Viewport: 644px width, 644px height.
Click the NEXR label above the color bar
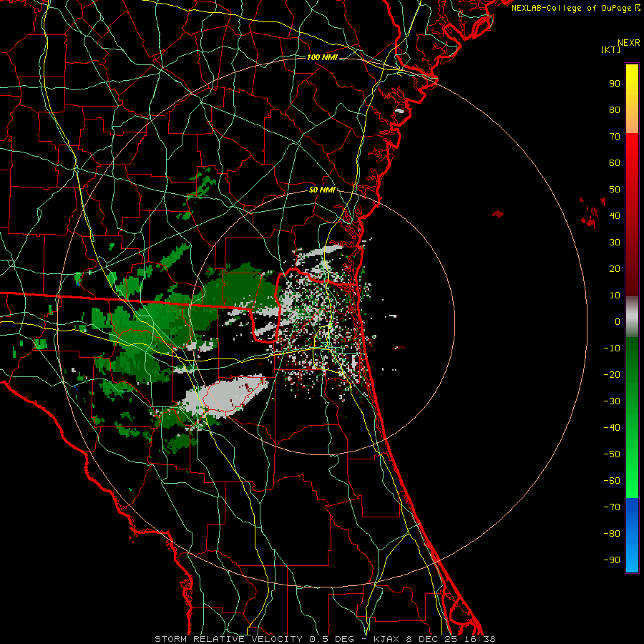coord(629,43)
